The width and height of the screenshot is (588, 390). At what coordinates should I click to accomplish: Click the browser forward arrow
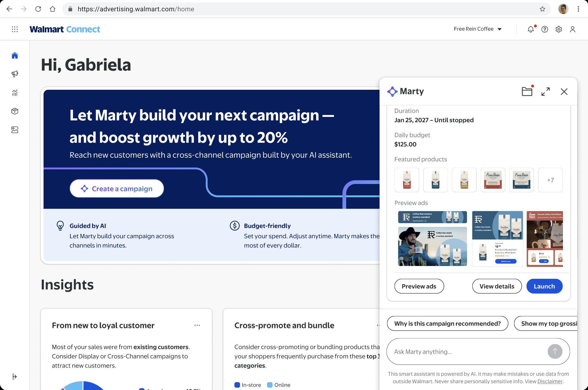click(x=24, y=9)
